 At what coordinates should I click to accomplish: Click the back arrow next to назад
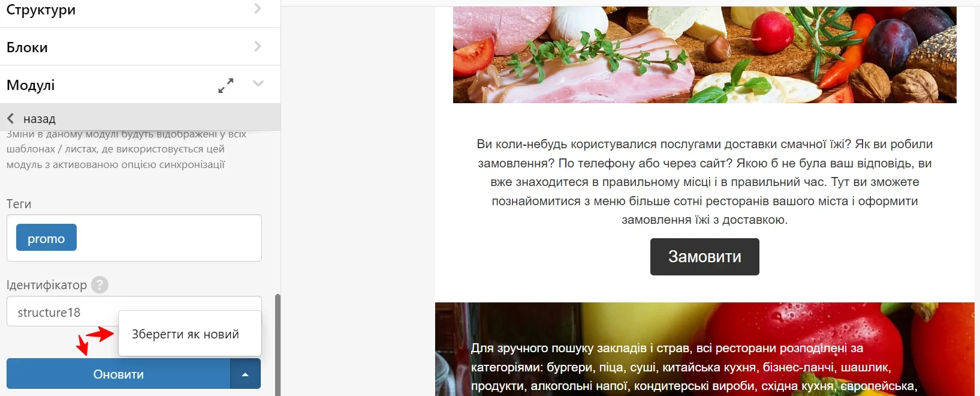pyautogui.click(x=11, y=118)
